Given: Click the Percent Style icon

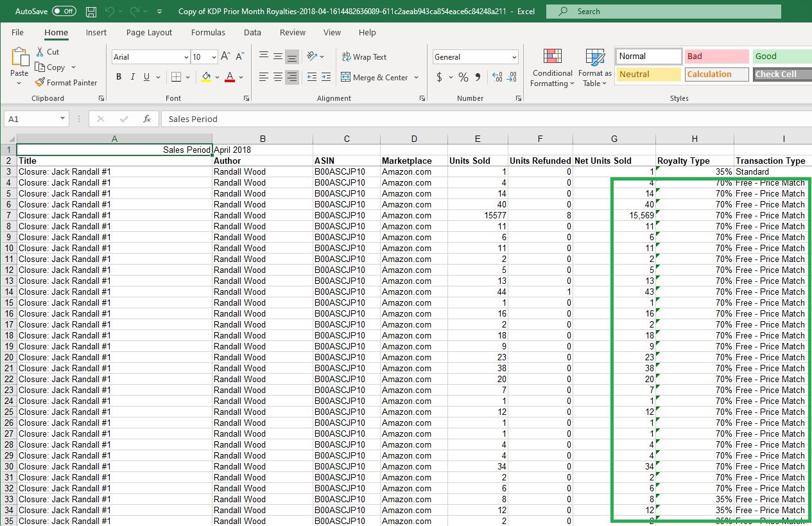Looking at the screenshot, I should tap(463, 77).
